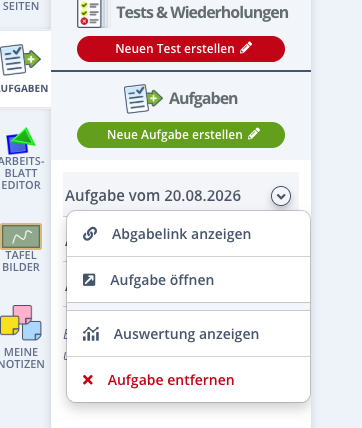Click the red X icon beside Aufgabe entfernen
The height and width of the screenshot is (428, 362).
point(88,380)
